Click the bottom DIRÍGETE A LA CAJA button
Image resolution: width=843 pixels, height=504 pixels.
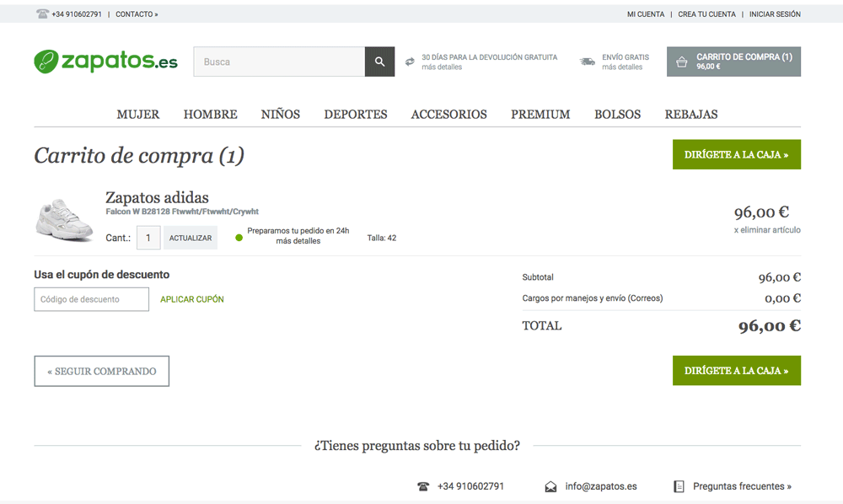point(737,370)
